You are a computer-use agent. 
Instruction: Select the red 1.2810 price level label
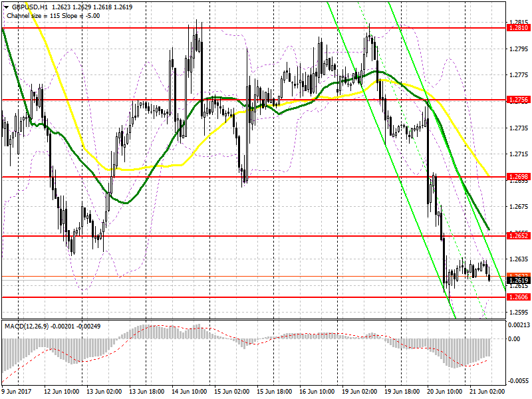click(518, 28)
